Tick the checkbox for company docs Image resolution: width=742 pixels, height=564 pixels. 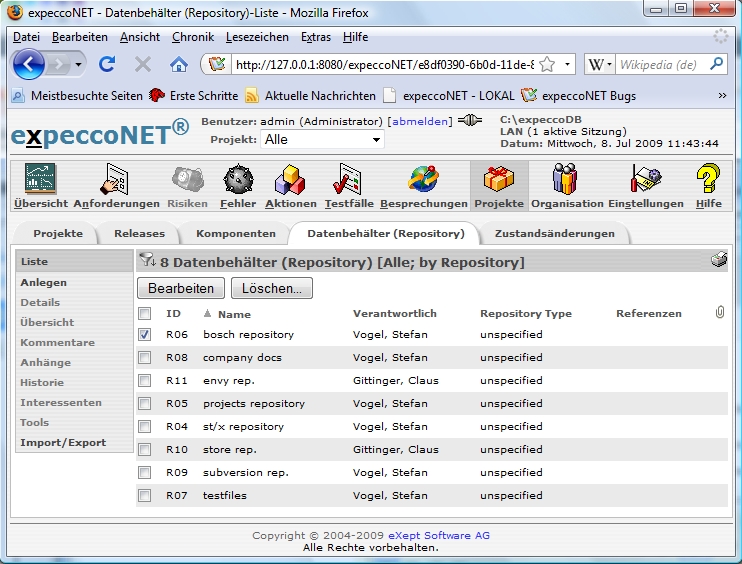(x=145, y=358)
